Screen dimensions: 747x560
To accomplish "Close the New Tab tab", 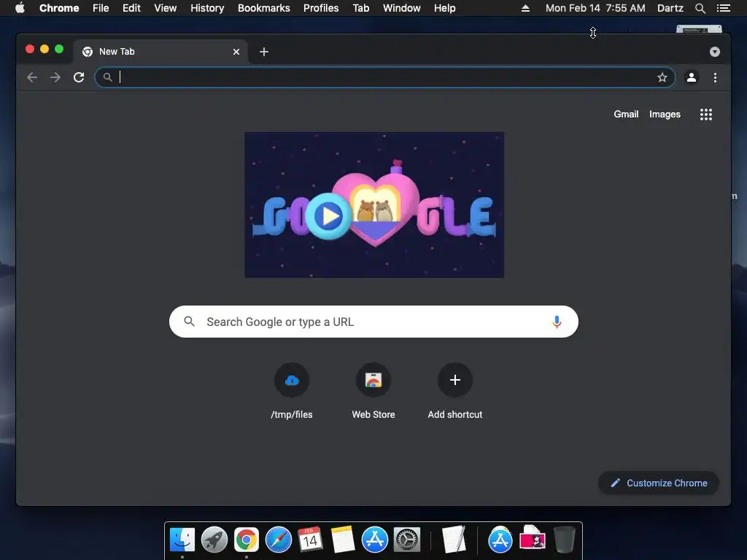I will [x=236, y=52].
